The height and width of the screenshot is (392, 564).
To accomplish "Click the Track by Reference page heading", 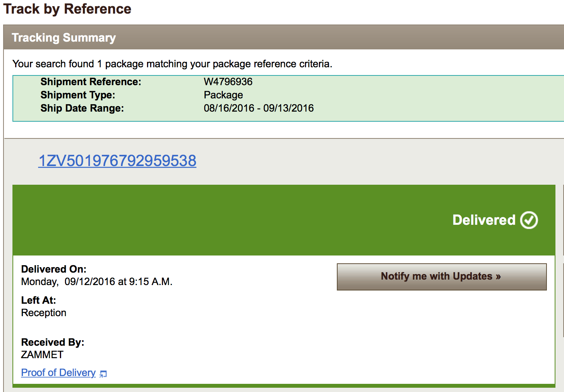I will coord(67,9).
